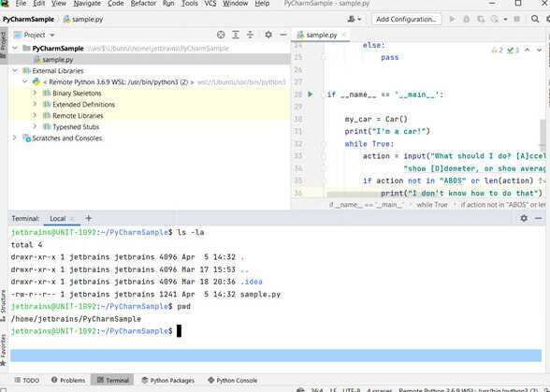Toggle the Project side tab

coord(3,45)
